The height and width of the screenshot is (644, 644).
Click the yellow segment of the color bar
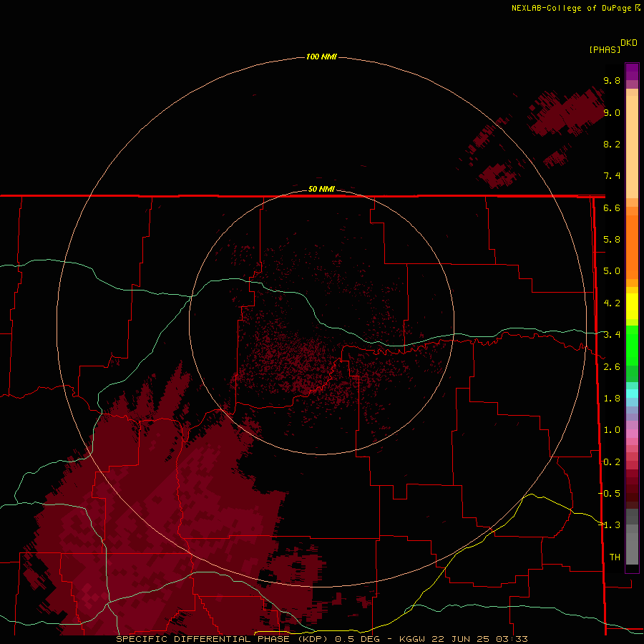(632, 306)
